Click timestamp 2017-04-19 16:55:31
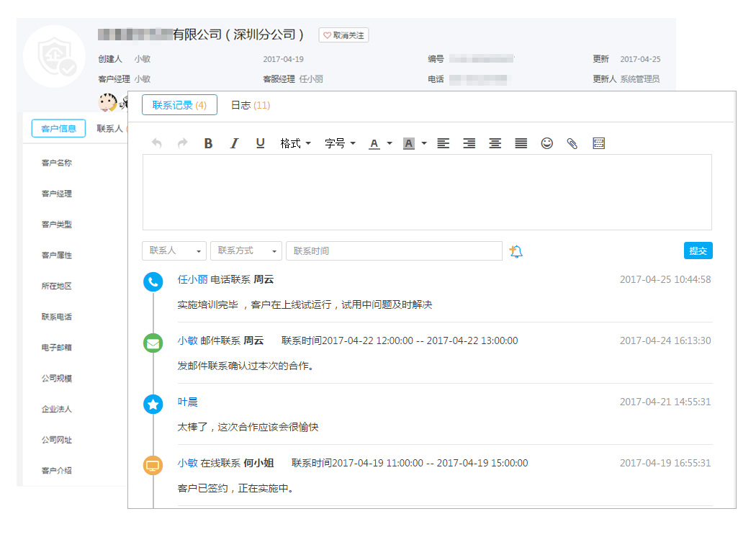 pos(665,464)
